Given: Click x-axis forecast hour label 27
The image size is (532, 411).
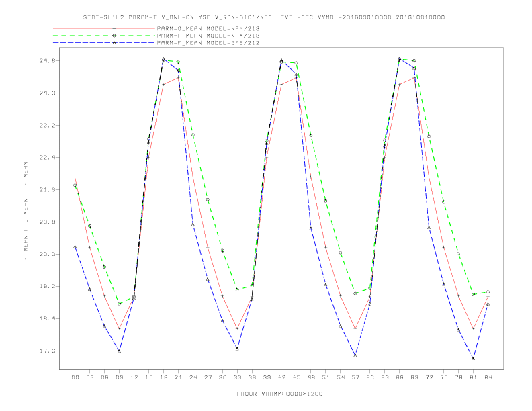Looking at the screenshot, I should [x=208, y=377].
